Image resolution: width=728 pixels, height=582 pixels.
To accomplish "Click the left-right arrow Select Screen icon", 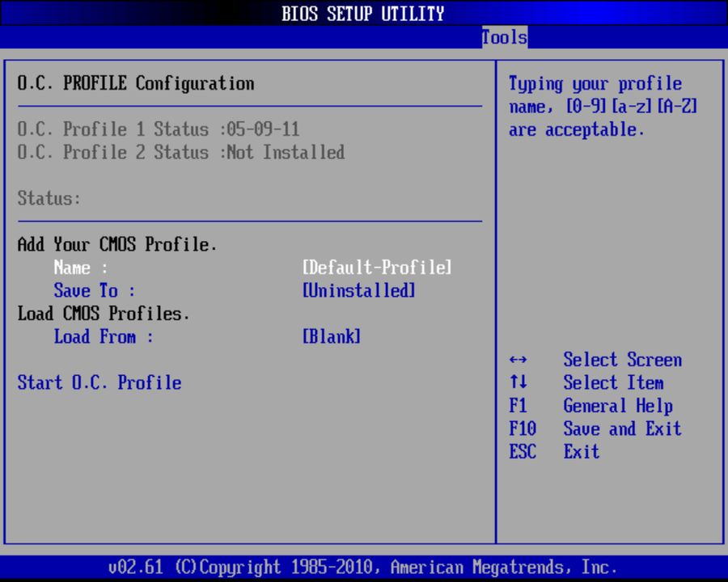I will (518, 359).
